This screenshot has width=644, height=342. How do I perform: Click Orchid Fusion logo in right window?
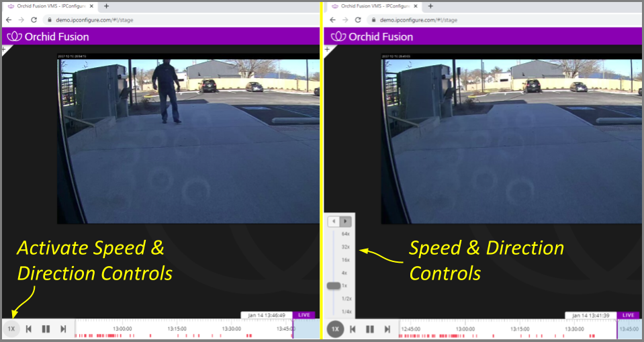(373, 36)
